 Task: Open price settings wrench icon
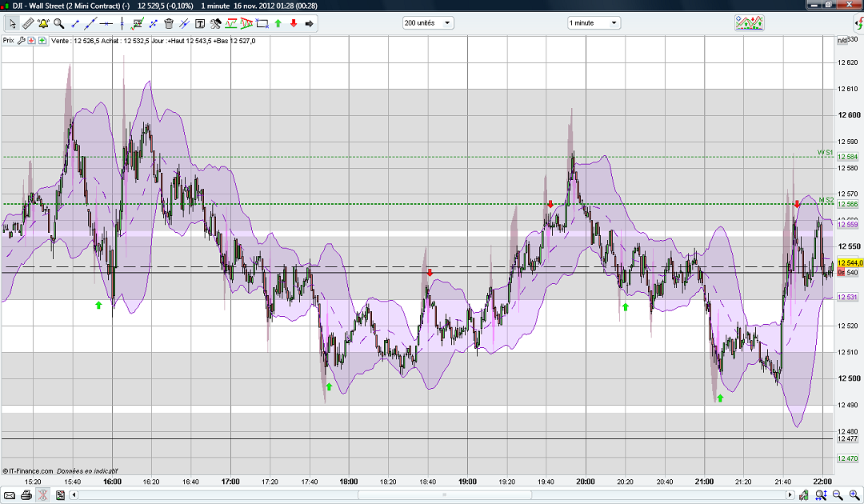(22, 39)
